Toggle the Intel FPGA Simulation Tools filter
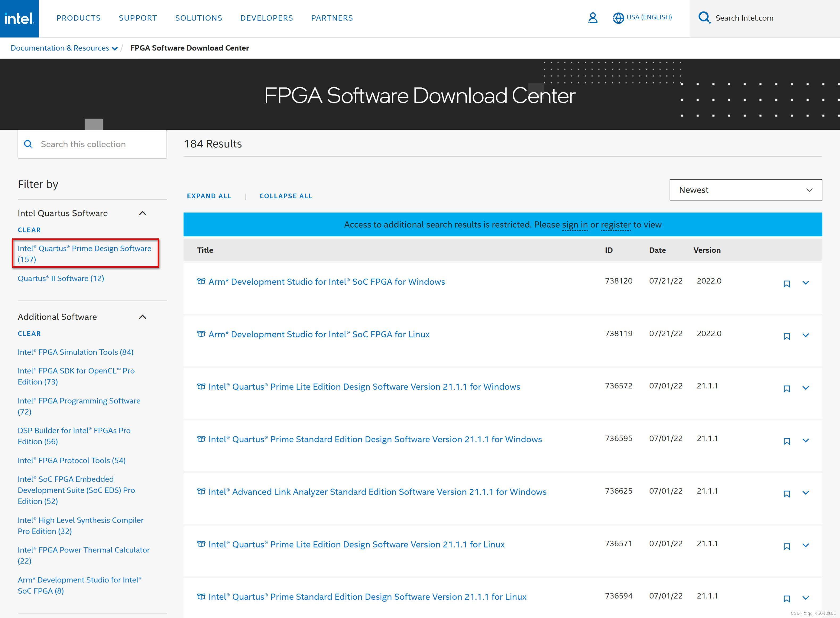This screenshot has height=618, width=840. click(75, 352)
